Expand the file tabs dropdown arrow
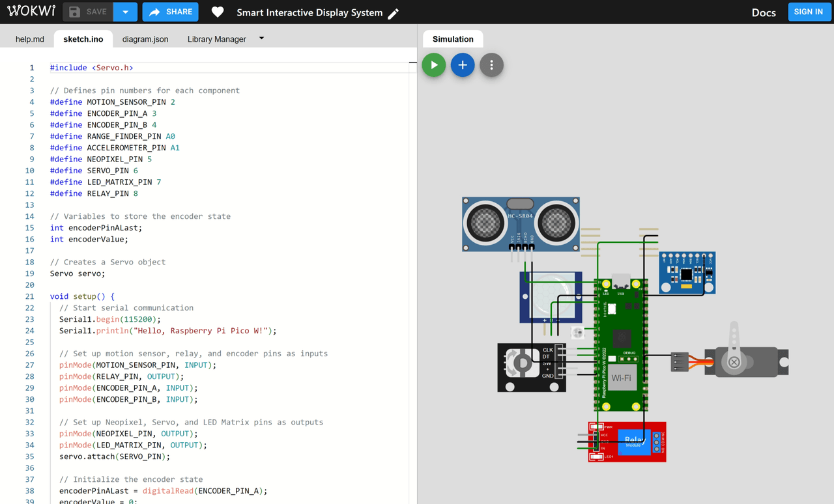This screenshot has width=834, height=504. click(261, 38)
